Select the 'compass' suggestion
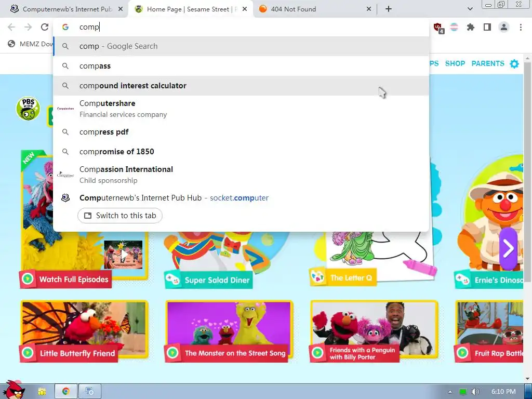 click(241, 66)
